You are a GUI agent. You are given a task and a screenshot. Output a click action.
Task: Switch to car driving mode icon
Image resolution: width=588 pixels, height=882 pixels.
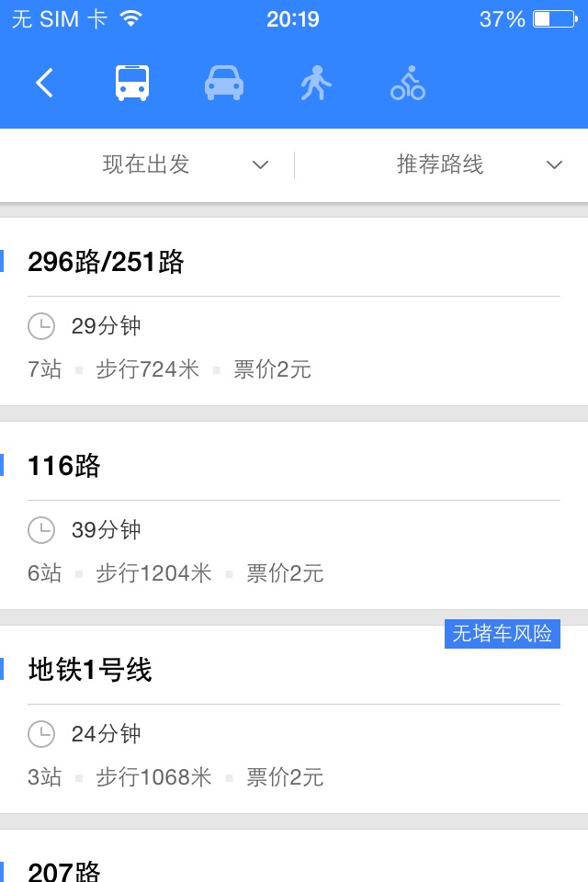pyautogui.click(x=223, y=84)
